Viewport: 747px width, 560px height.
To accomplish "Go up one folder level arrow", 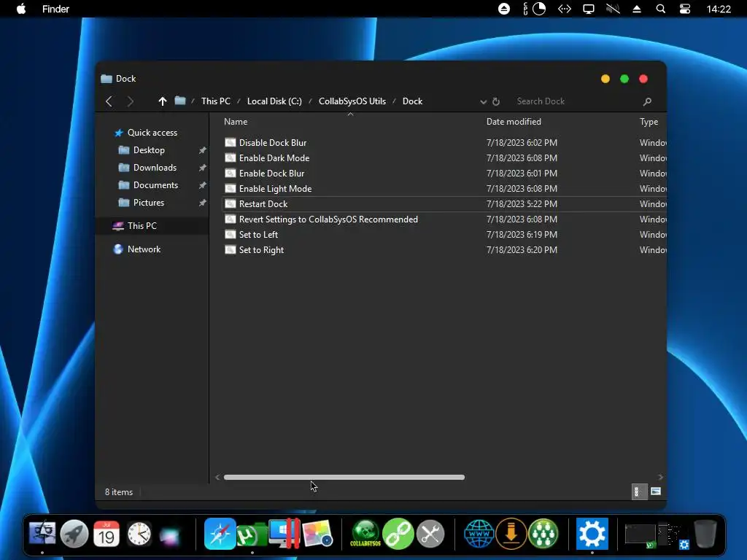I will click(x=163, y=101).
